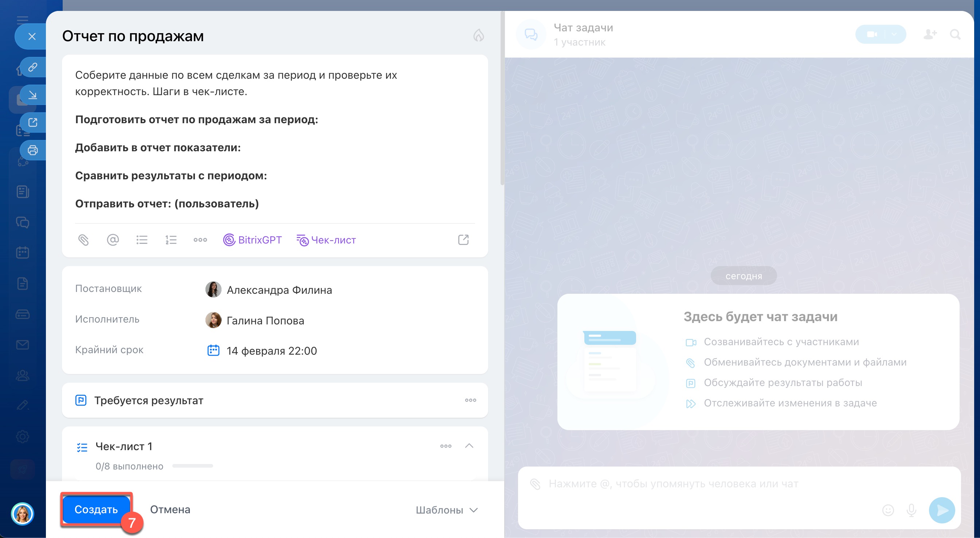Open BitrixGPT assistant
The width and height of the screenshot is (980, 538).
[x=252, y=240]
